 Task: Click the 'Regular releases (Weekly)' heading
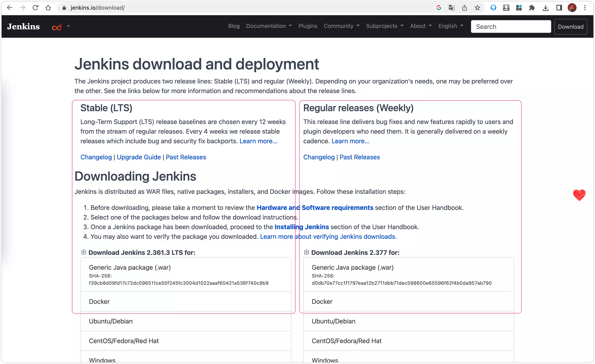(358, 108)
